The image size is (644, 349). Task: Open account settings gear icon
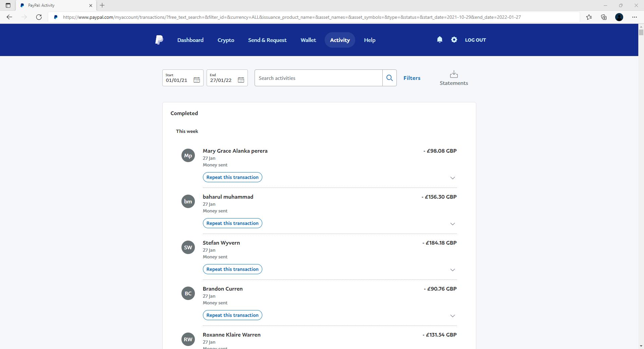[454, 40]
